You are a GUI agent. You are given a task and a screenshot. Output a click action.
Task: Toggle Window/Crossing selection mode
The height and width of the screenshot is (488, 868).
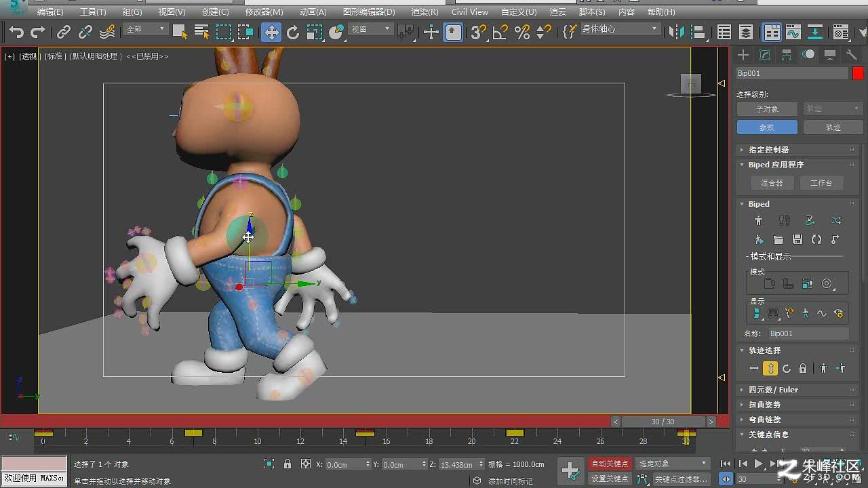click(x=245, y=32)
